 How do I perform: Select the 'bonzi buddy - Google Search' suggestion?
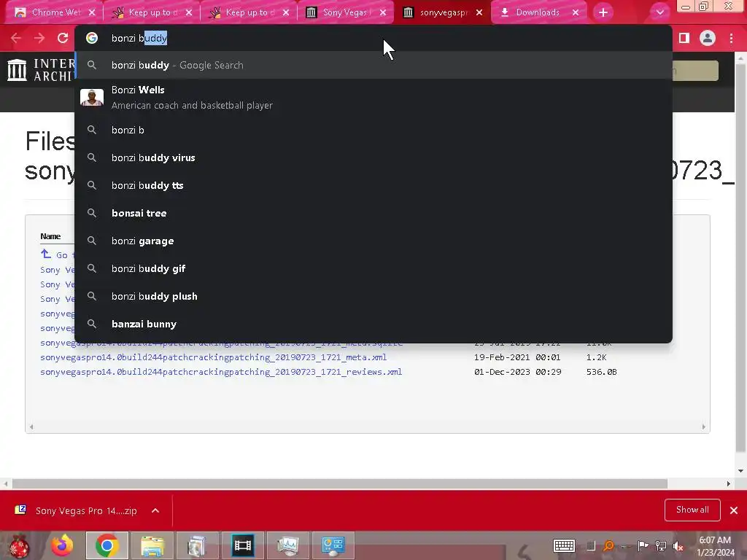tap(373, 65)
